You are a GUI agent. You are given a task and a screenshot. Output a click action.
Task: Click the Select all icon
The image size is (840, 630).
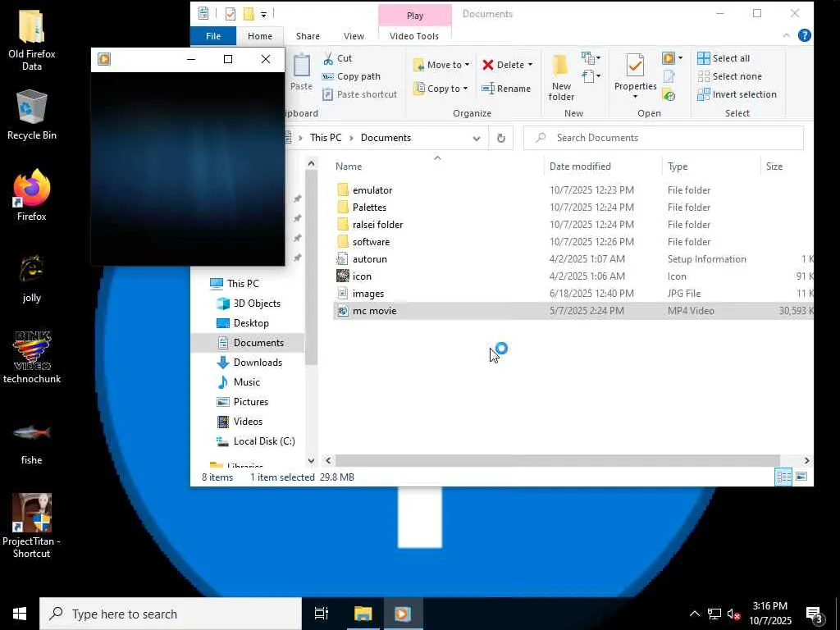pyautogui.click(x=703, y=58)
